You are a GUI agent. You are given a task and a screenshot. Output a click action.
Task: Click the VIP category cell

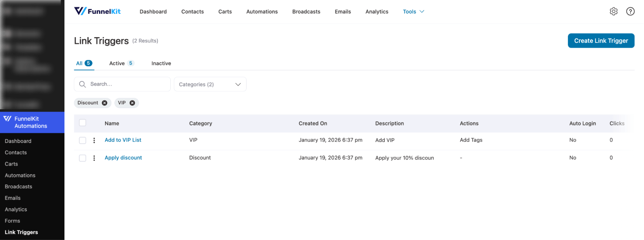[x=193, y=140]
